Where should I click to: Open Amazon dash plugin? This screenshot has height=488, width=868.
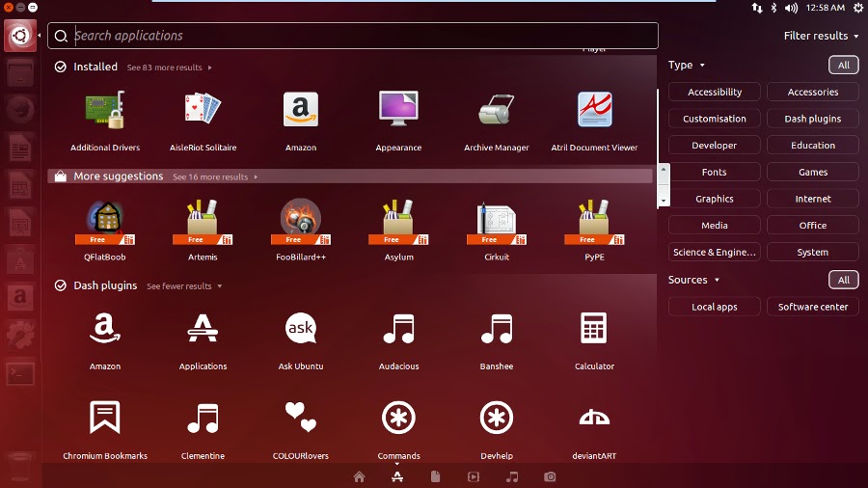[x=104, y=339]
